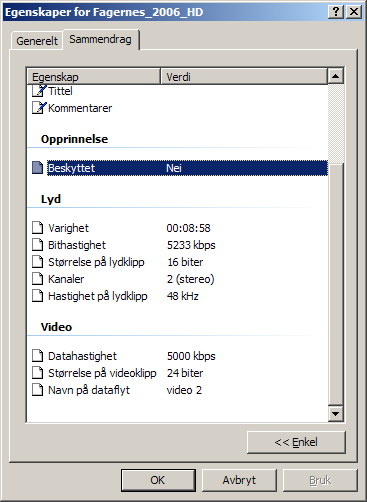This screenshot has width=367, height=502.
Task: Click the page icon next to Navn på dataflyt
Action: tap(38, 390)
